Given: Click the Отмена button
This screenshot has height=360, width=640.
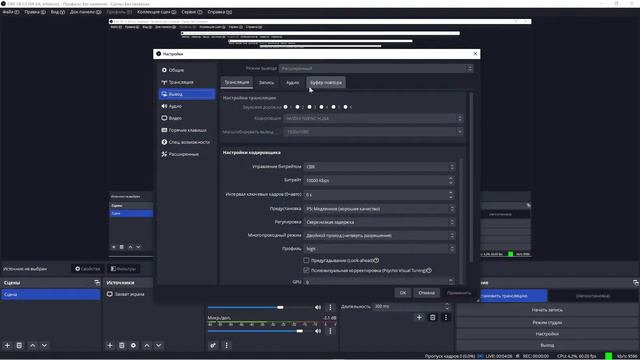Looking at the screenshot, I should point(426,293).
